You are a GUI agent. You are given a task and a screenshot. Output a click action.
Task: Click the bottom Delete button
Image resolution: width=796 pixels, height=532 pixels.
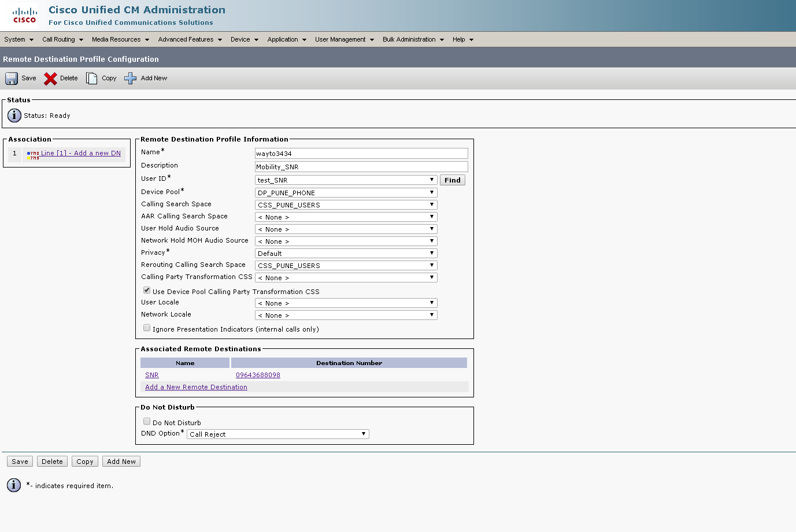tap(52, 462)
